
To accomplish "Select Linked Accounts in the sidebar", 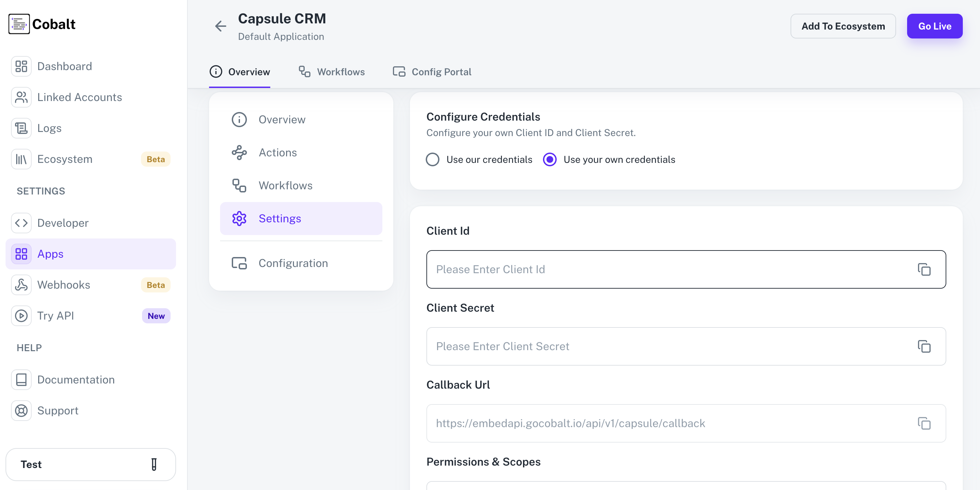I will coord(79,97).
